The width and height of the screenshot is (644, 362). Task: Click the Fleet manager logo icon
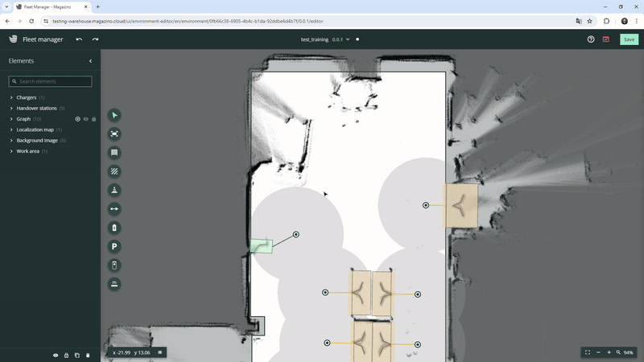coord(13,39)
